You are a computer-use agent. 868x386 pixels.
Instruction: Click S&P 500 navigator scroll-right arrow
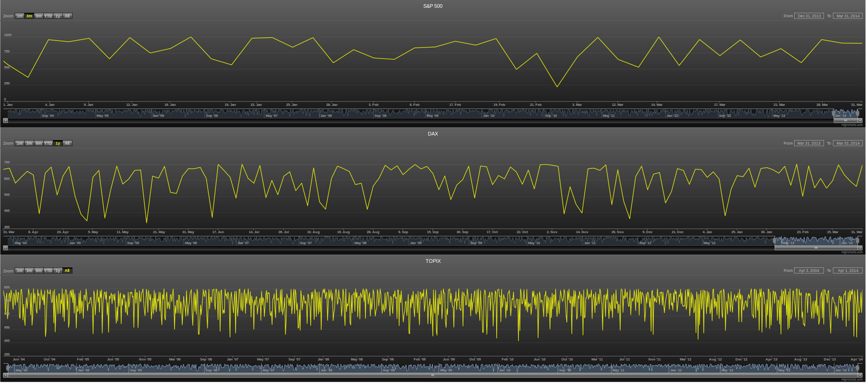tap(860, 121)
